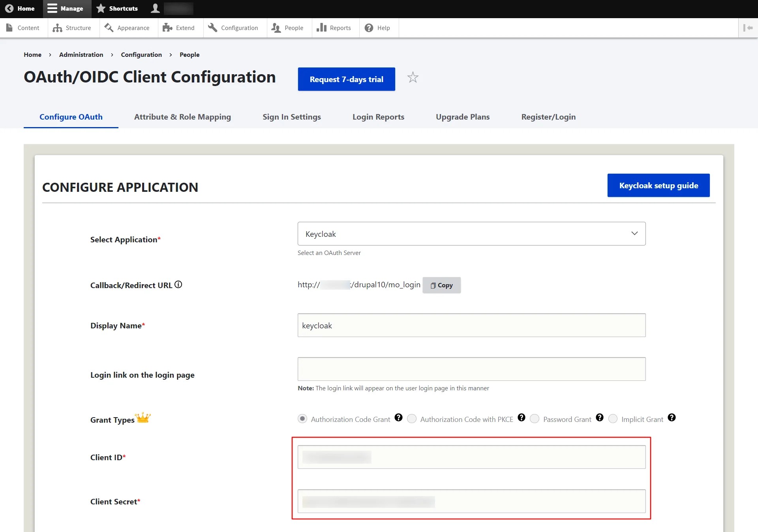
Task: Open Extend via its puzzle-piece icon
Action: [x=167, y=28]
